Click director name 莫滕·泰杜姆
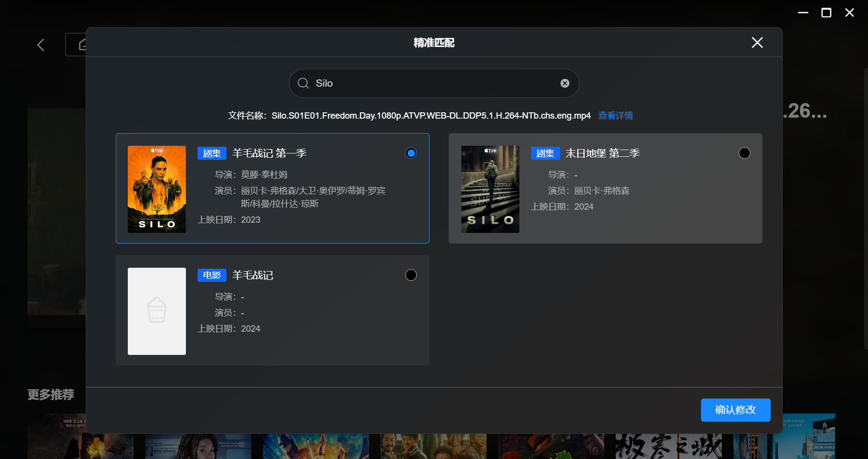This screenshot has height=459, width=868. pyautogui.click(x=264, y=175)
